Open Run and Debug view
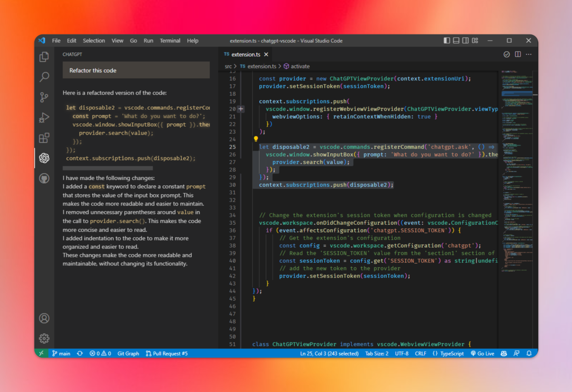 44,118
